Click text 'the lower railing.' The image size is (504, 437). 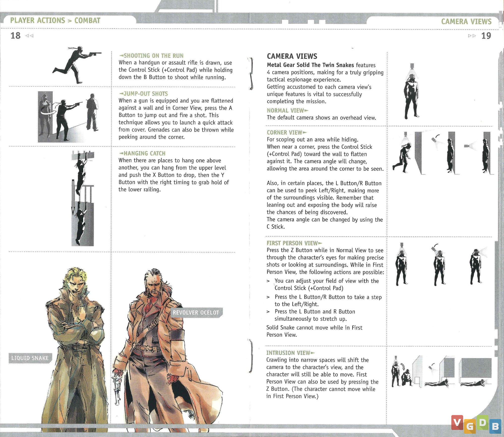click(x=140, y=189)
